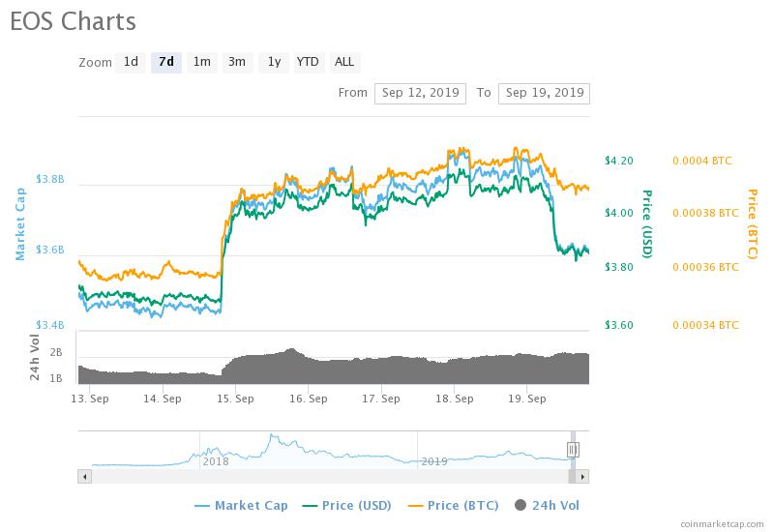Click the $3.8B market cap label
The height and width of the screenshot is (532, 774).
pos(50,179)
